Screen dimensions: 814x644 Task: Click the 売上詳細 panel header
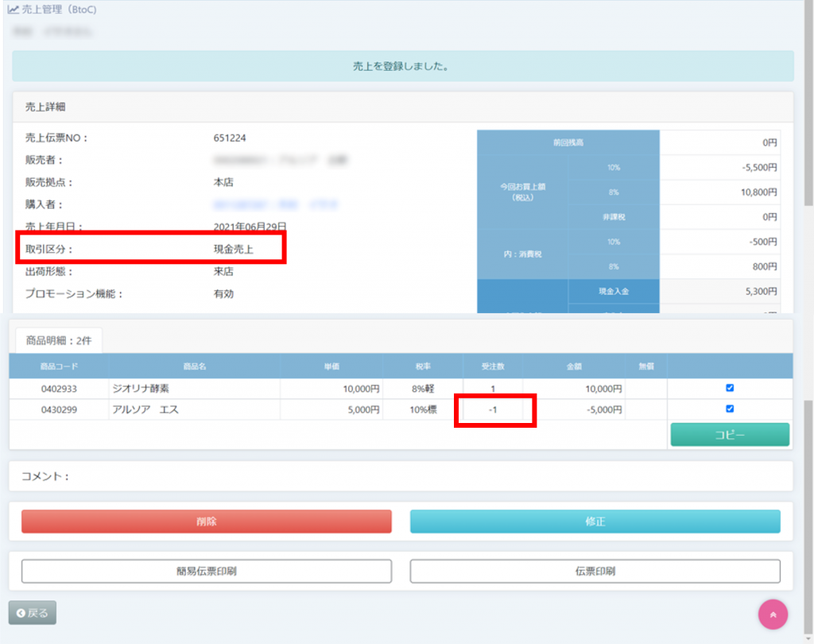(401, 106)
